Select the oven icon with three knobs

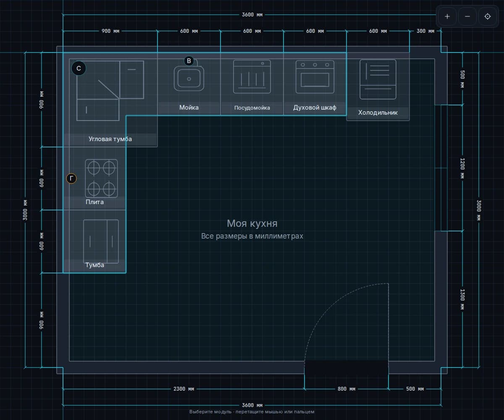click(315, 77)
